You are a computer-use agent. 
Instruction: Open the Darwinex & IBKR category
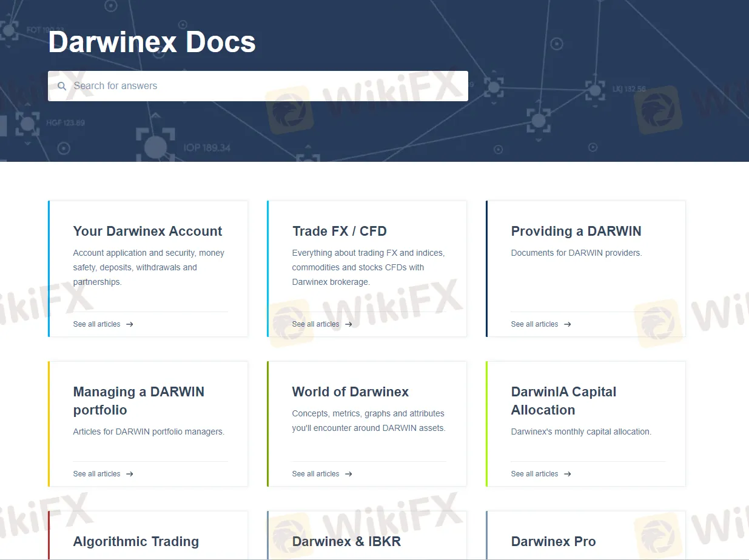346,541
